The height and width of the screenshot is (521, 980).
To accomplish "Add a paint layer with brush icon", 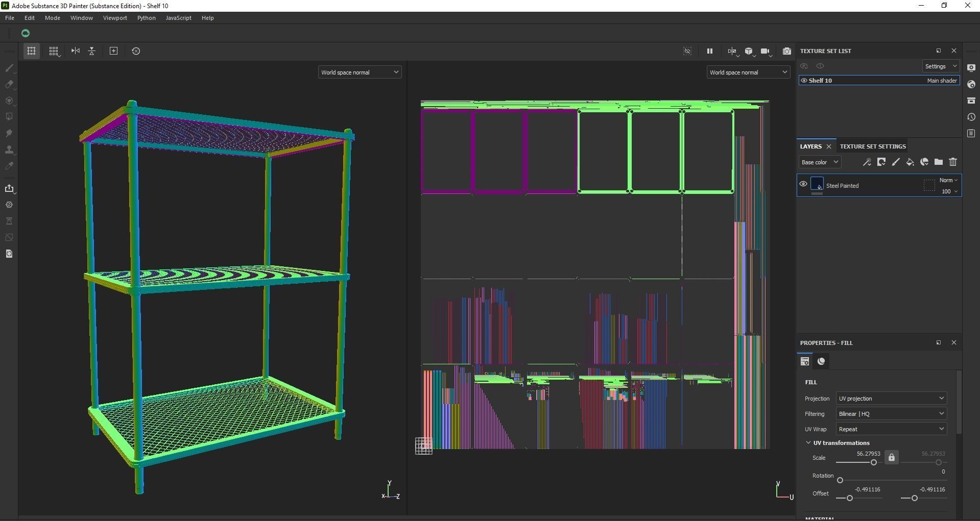I will [x=896, y=162].
